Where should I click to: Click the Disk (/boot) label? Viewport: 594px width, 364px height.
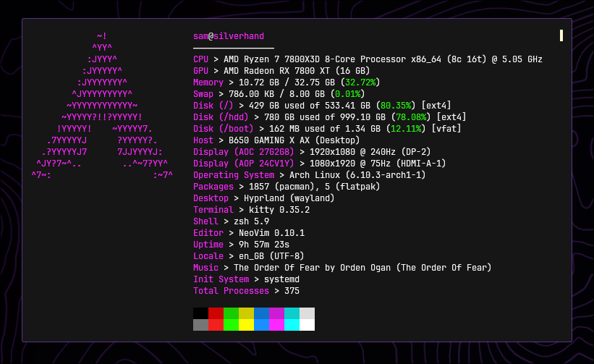tap(224, 129)
